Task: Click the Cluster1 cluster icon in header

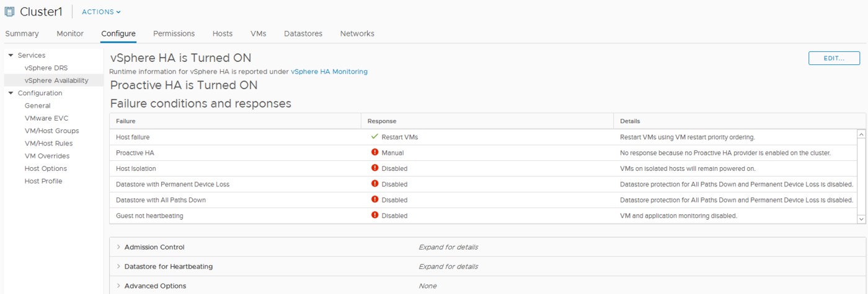Action: point(10,12)
